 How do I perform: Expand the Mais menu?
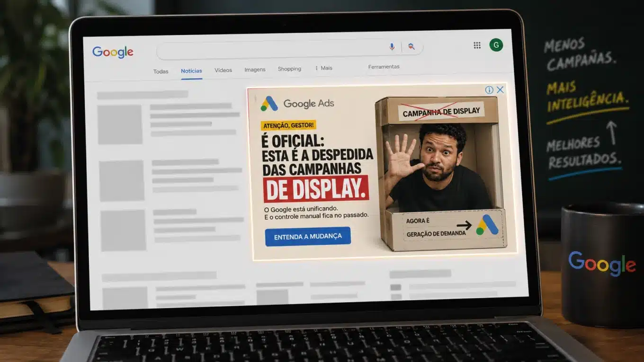pyautogui.click(x=324, y=68)
